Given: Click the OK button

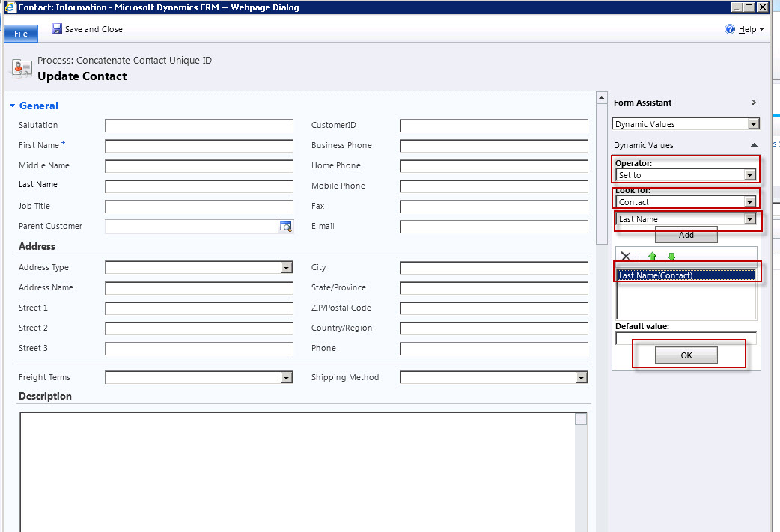Looking at the screenshot, I should (x=686, y=355).
